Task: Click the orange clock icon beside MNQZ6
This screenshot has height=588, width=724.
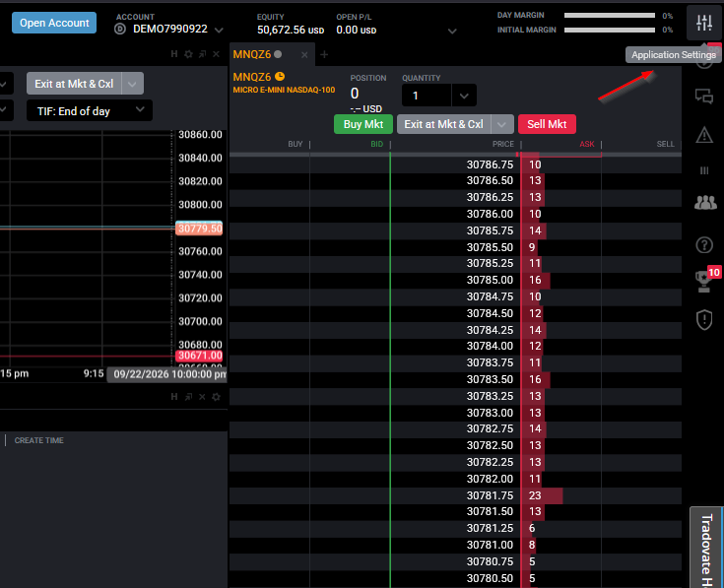Action: click(x=280, y=76)
